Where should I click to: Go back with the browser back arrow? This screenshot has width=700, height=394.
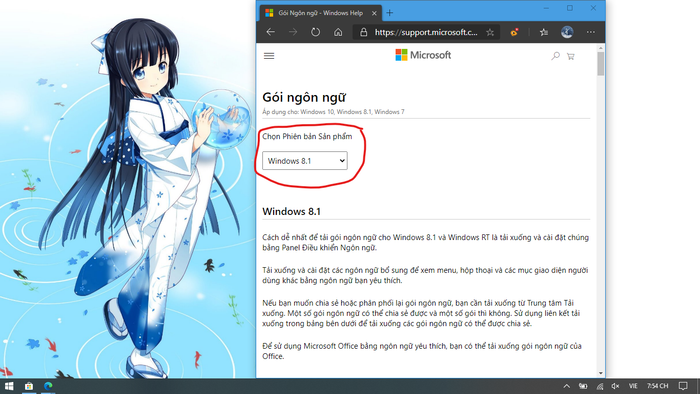(271, 32)
